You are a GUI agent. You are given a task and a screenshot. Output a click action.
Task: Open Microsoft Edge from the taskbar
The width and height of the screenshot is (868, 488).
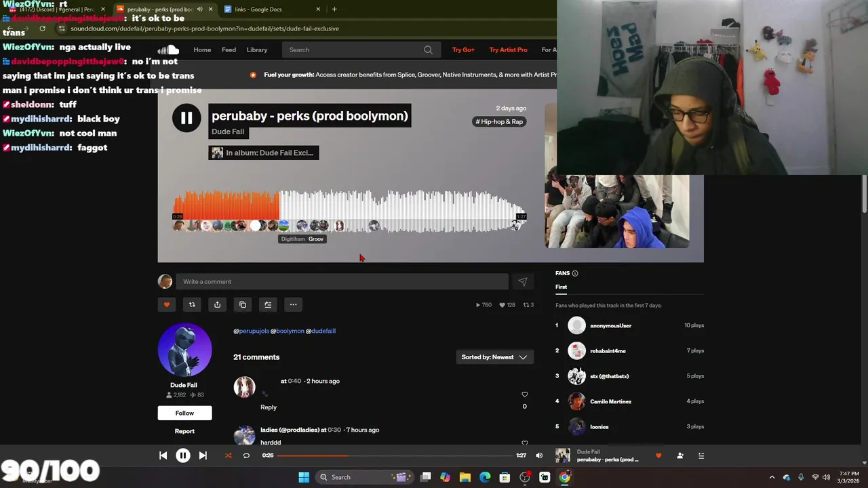pyautogui.click(x=485, y=477)
